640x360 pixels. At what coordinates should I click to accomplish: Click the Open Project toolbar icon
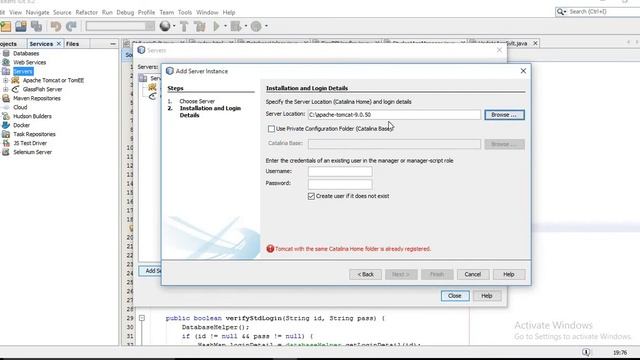click(x=21, y=27)
